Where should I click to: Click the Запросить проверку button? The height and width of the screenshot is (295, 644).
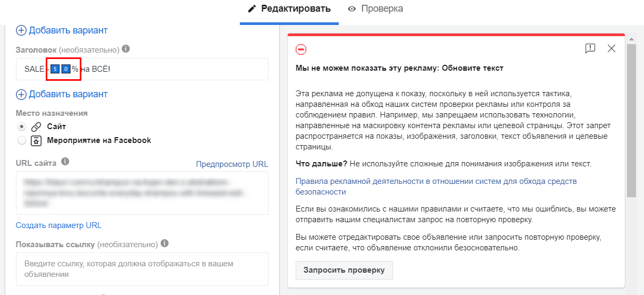point(344,270)
